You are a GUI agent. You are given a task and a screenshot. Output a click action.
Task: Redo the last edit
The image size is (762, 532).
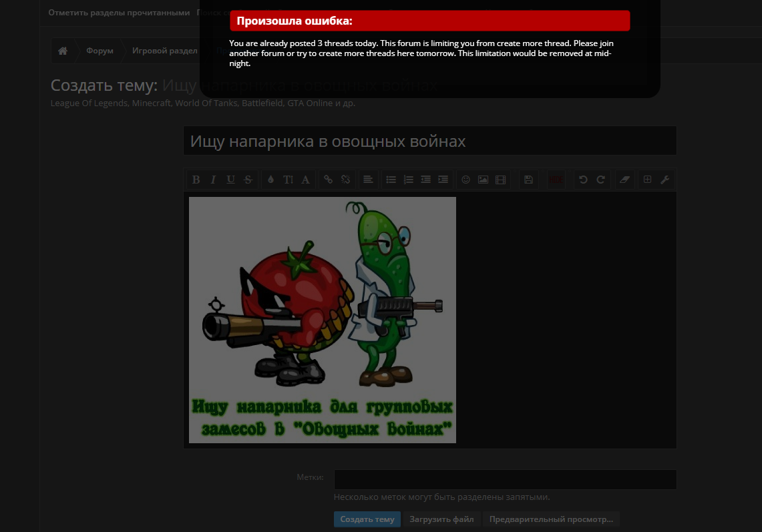point(600,180)
